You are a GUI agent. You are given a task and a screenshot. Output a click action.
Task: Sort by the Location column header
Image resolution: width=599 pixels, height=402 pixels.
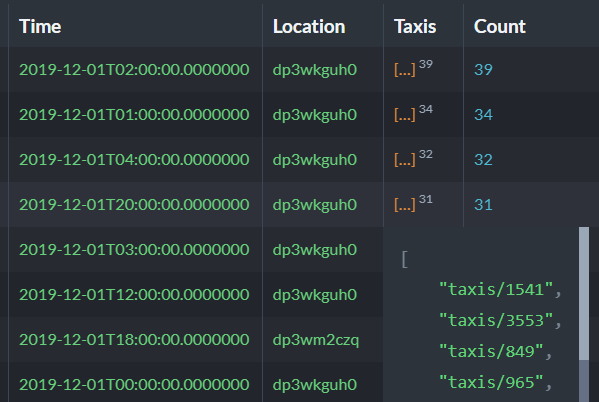[x=309, y=26]
